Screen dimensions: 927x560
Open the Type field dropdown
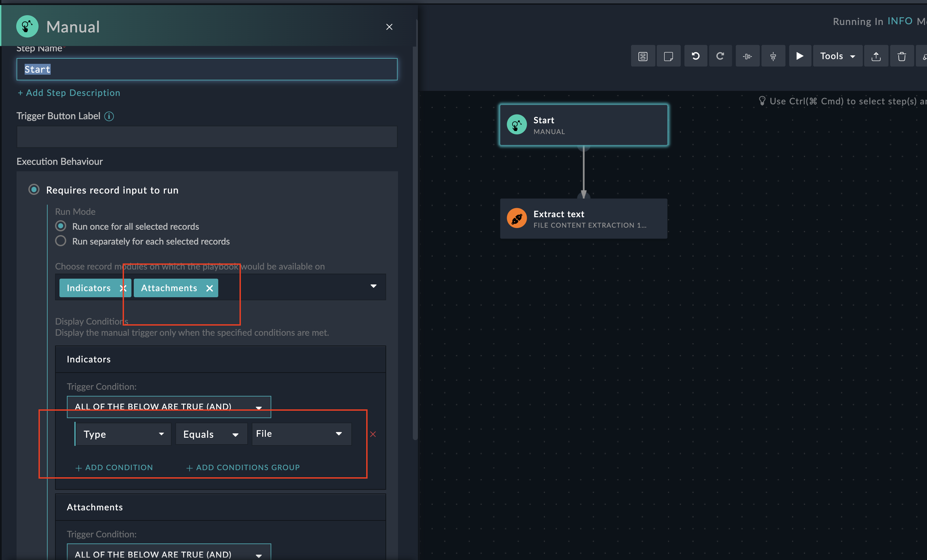(x=123, y=434)
